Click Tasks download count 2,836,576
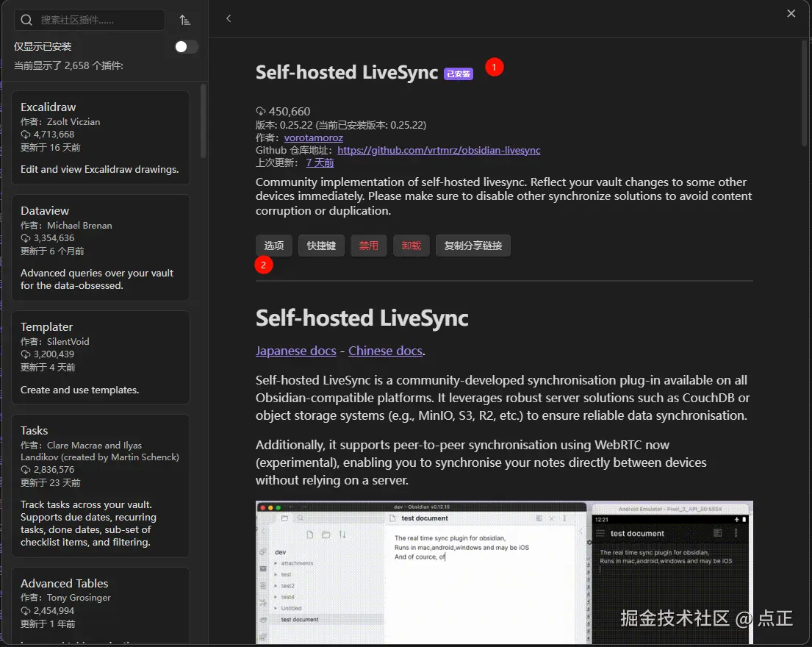Screen dimensions: 812x647 click(x=54, y=470)
